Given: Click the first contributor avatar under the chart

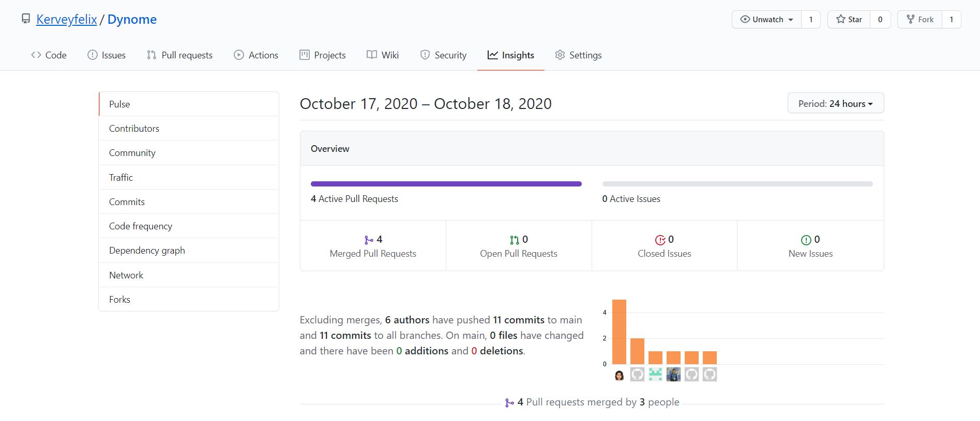Looking at the screenshot, I should click(x=619, y=375).
